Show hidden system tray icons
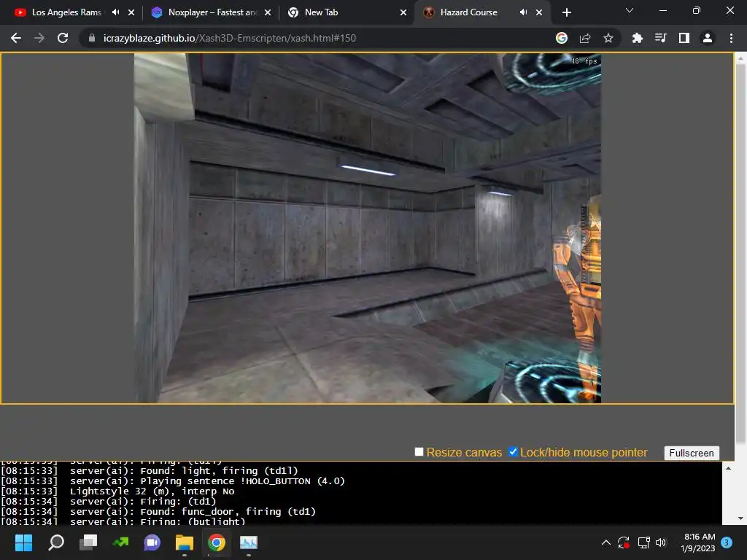Viewport: 747px width, 560px height. coord(606,542)
